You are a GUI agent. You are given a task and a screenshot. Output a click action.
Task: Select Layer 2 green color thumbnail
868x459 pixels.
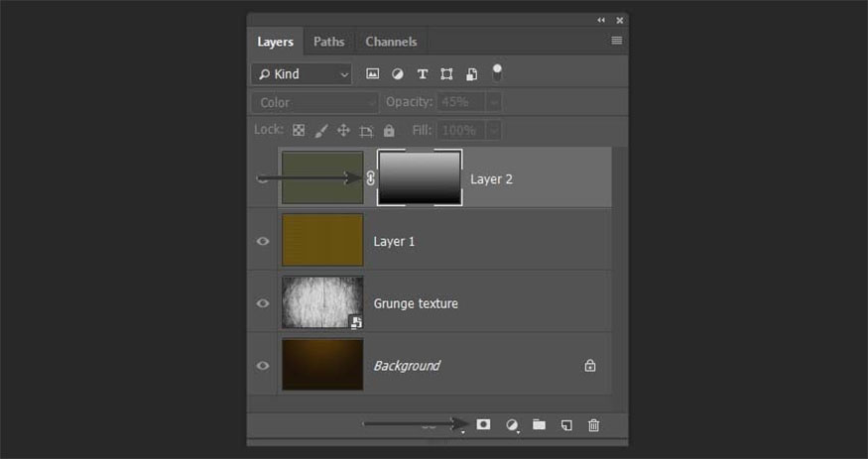[322, 178]
